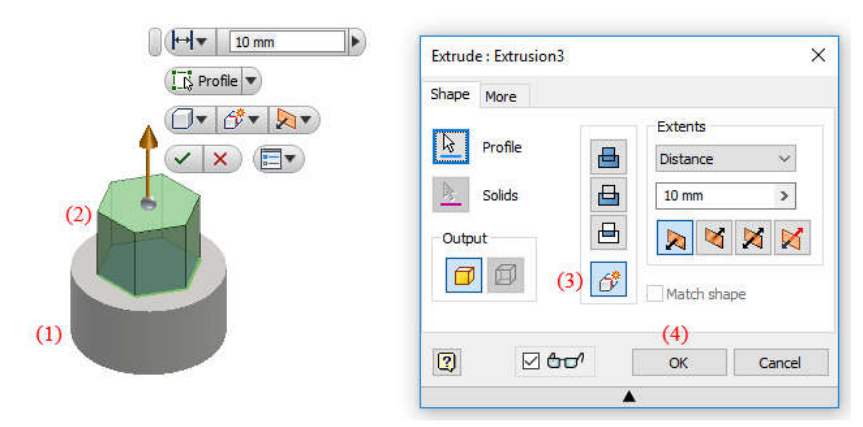
Task: Choose the Intersect operation icon
Action: [608, 232]
